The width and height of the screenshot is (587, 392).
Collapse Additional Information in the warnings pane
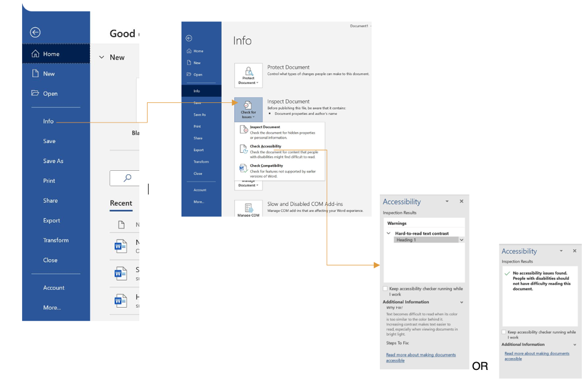(461, 302)
